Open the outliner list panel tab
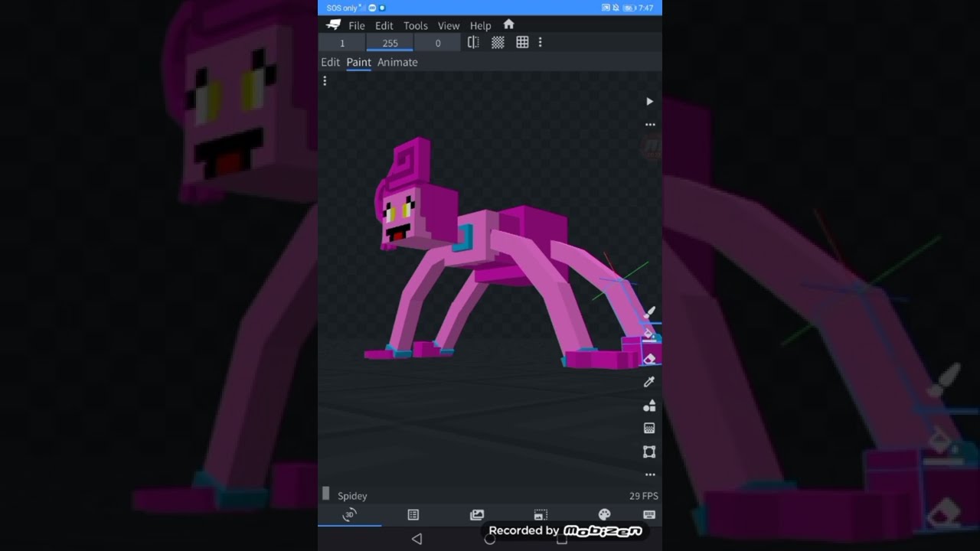Viewport: 980px width, 551px height. [x=413, y=514]
